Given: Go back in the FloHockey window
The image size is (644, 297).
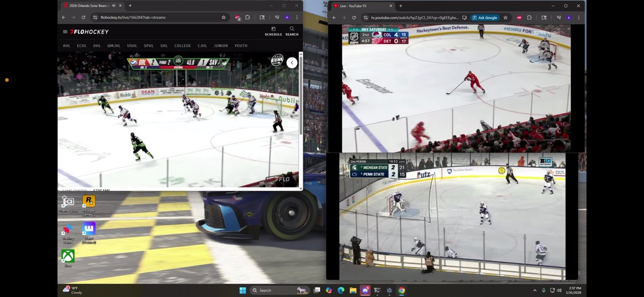Looking at the screenshot, I should pos(64,17).
